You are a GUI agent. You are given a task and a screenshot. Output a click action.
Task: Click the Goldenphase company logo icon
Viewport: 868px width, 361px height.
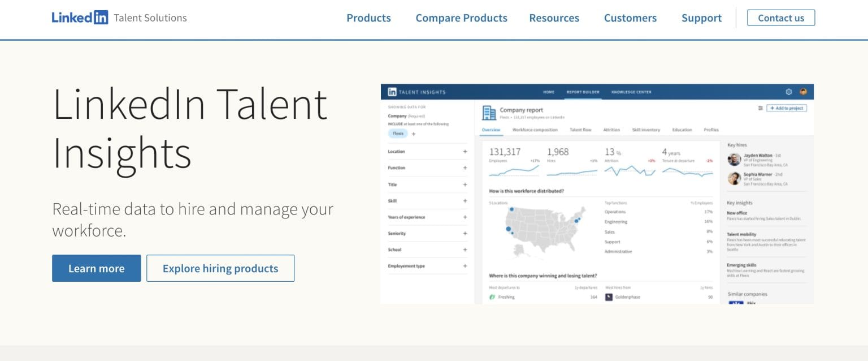point(609,296)
